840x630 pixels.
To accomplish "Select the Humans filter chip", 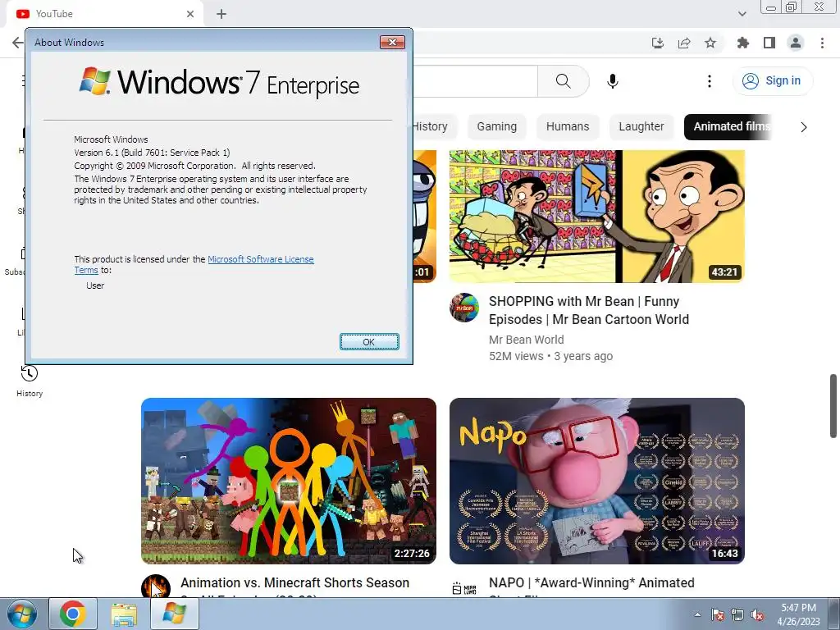I will point(568,127).
